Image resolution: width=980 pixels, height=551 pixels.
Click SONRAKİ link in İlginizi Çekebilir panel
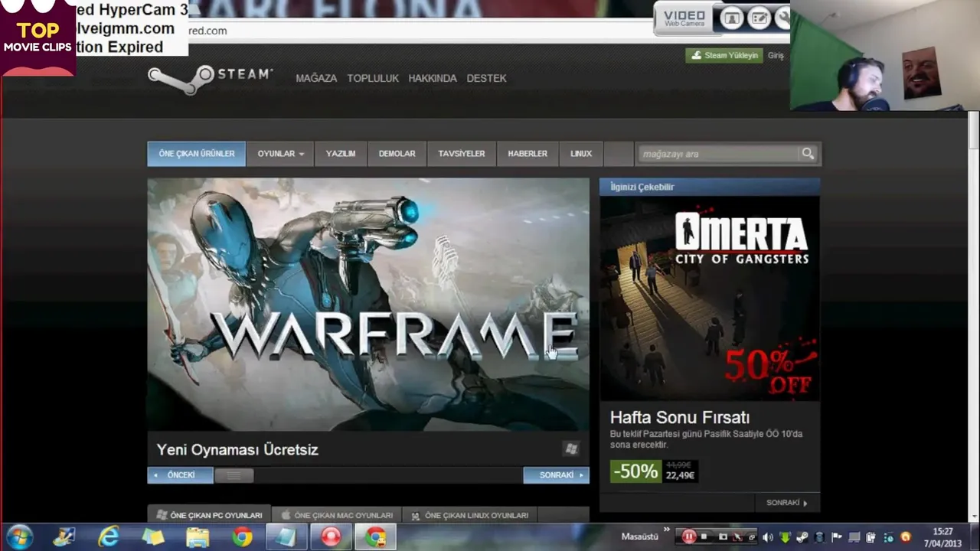(x=786, y=503)
